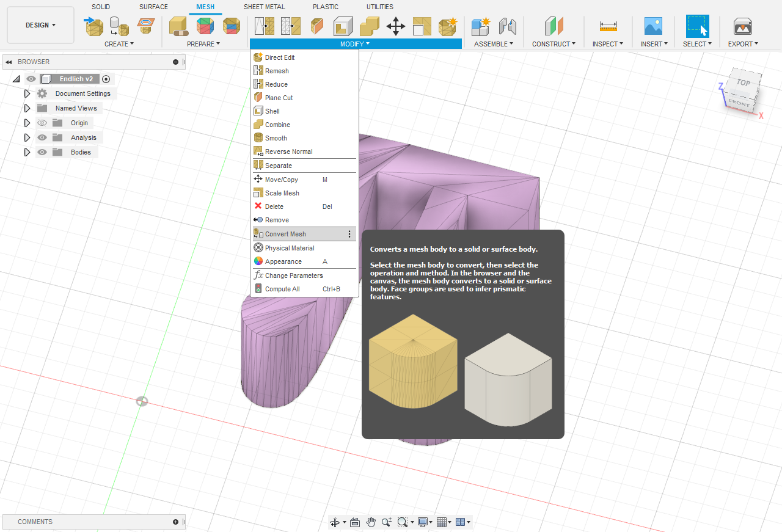The height and width of the screenshot is (532, 782).
Task: Click the TOP face of the ViewCube
Action: pos(744,82)
